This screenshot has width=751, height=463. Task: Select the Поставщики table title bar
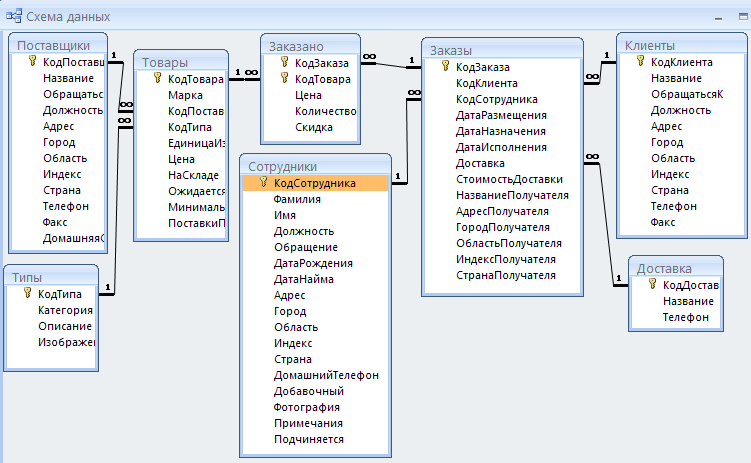(57, 45)
